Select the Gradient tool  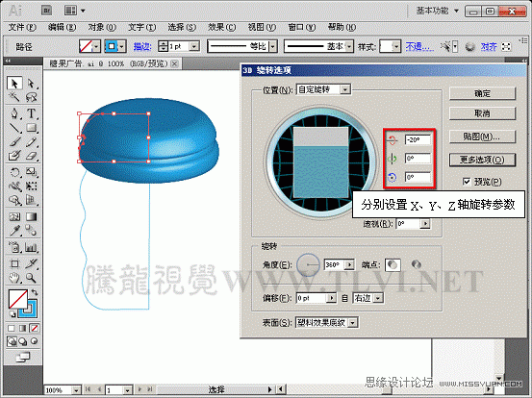pyautogui.click(x=31, y=216)
